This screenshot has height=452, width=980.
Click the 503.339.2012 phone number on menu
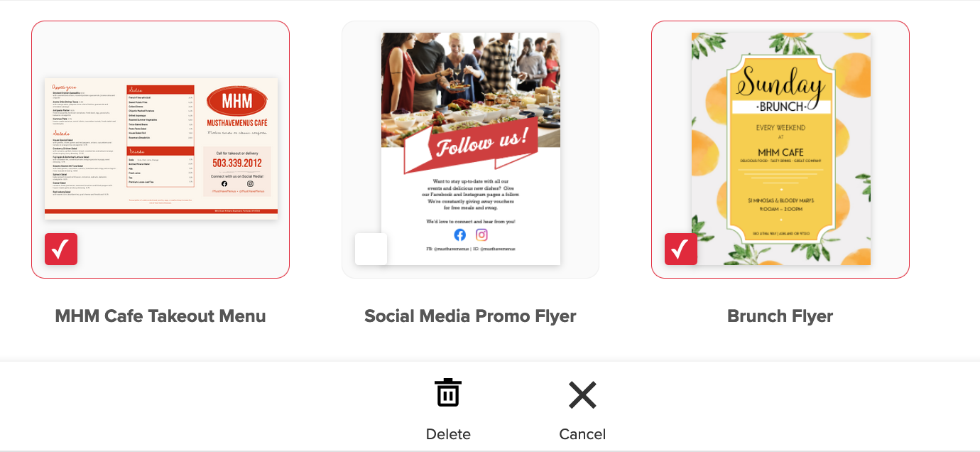237,163
